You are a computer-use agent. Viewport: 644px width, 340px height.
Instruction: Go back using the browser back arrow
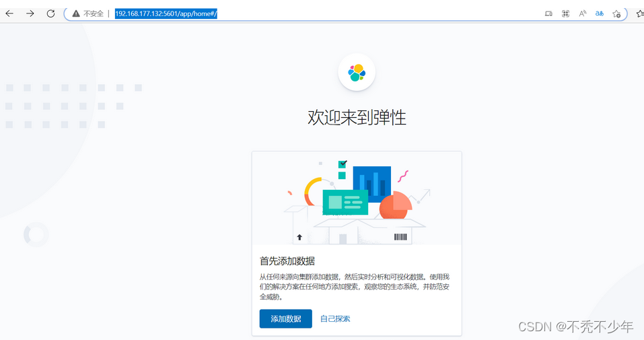coord(9,13)
